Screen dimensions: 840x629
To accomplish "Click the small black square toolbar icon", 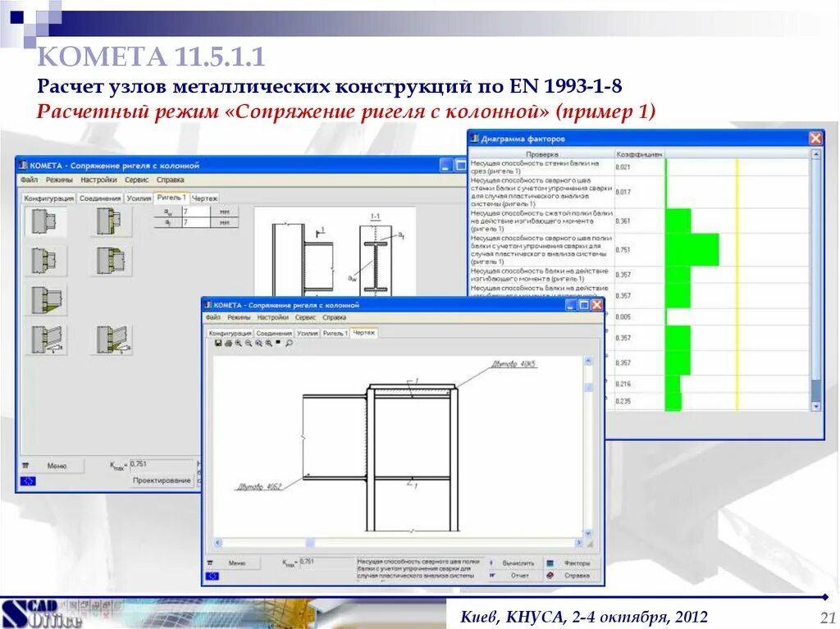I will tap(278, 343).
